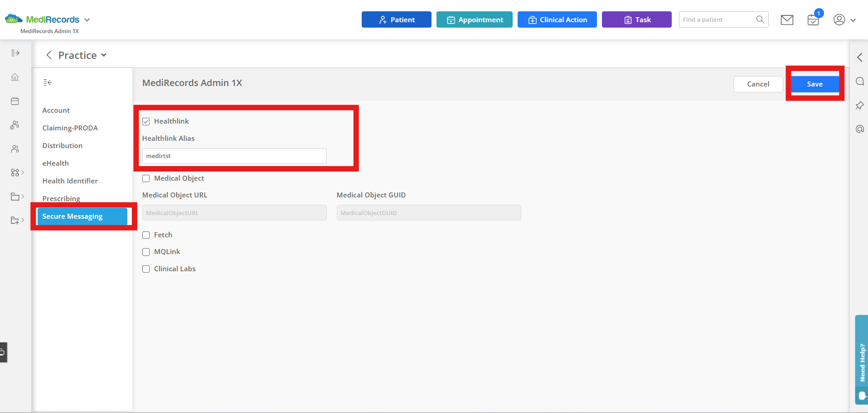Open the folder icon in left sidebar

(x=15, y=197)
